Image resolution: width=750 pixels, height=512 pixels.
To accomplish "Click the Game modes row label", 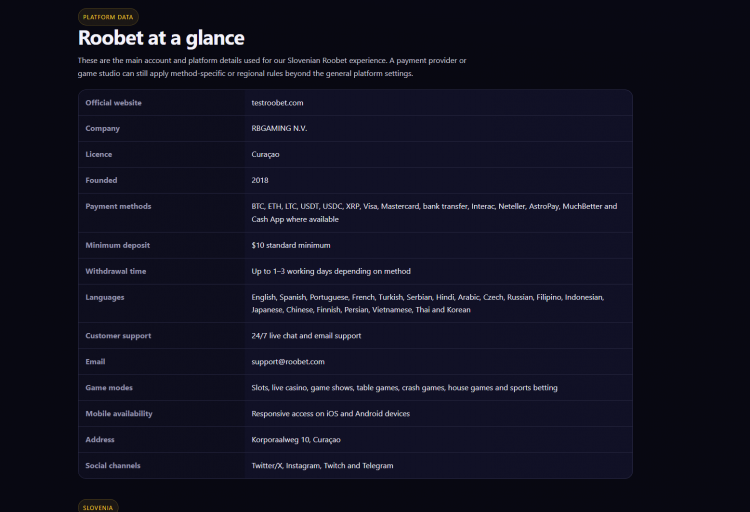I will pyautogui.click(x=109, y=388).
